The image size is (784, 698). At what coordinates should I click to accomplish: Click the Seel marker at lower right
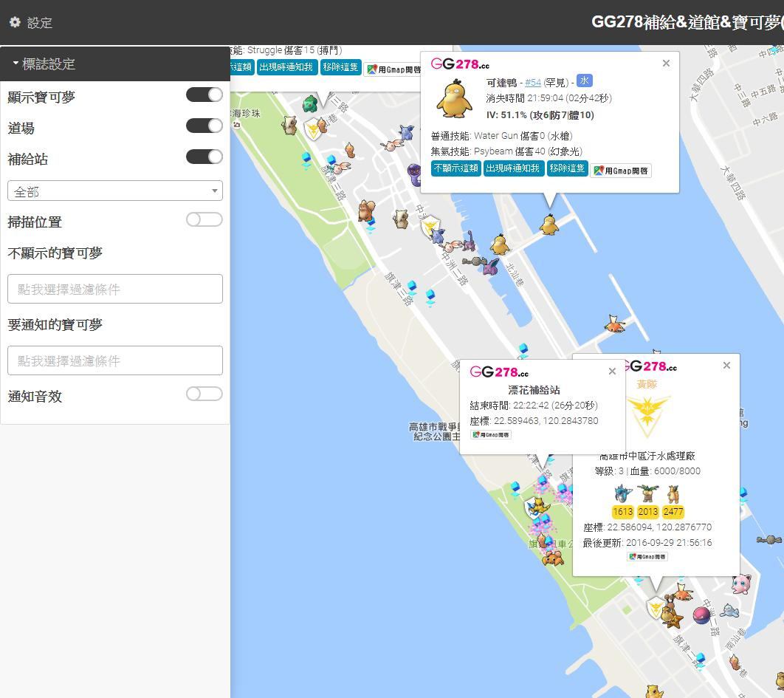(729, 610)
